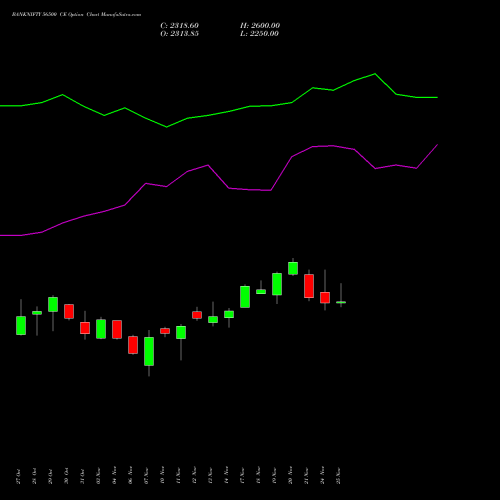Select the small green candle for 28 Oct
This screenshot has height=500, width=500.
pyautogui.click(x=37, y=313)
